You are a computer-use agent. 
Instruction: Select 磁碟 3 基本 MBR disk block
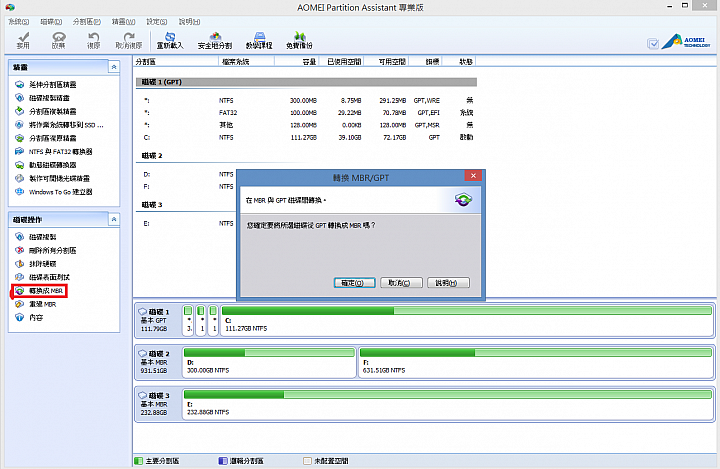click(x=158, y=404)
